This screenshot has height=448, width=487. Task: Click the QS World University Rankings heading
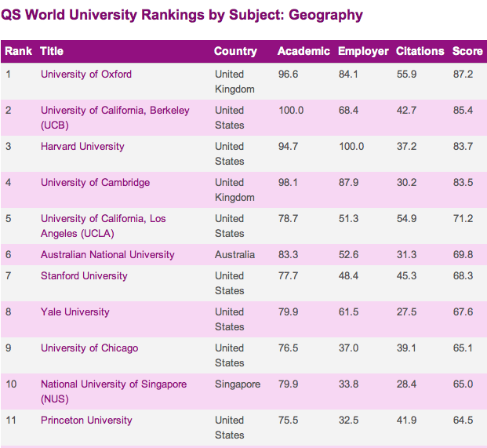[x=182, y=15]
